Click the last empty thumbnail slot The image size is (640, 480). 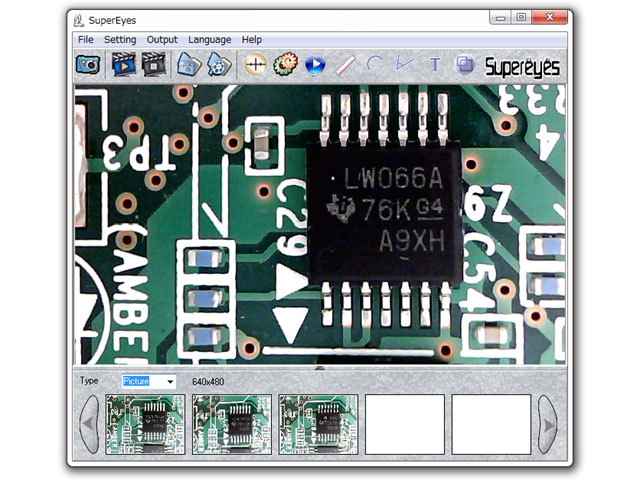click(491, 424)
